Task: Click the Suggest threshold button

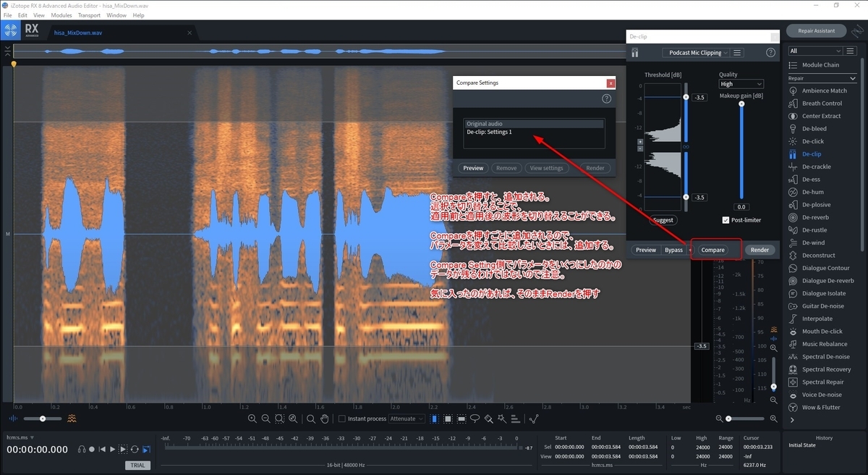Action: pyautogui.click(x=662, y=220)
